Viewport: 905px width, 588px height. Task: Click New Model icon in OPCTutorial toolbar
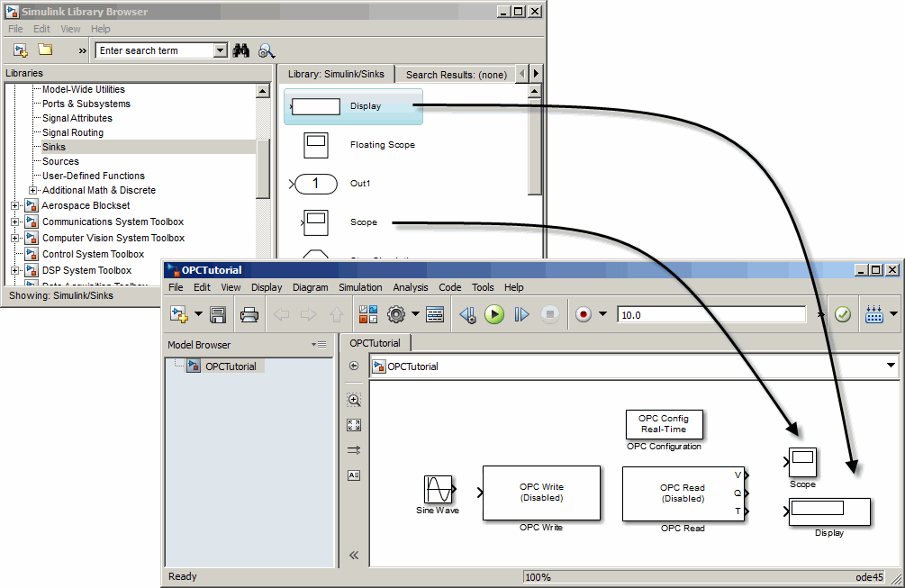tap(179, 314)
